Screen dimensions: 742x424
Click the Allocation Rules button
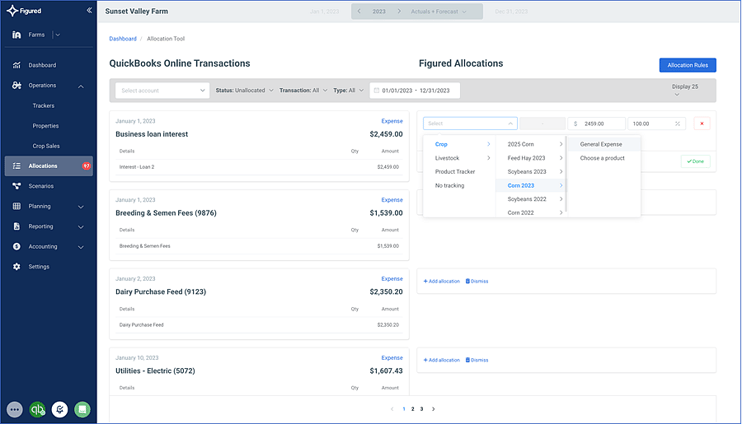688,65
